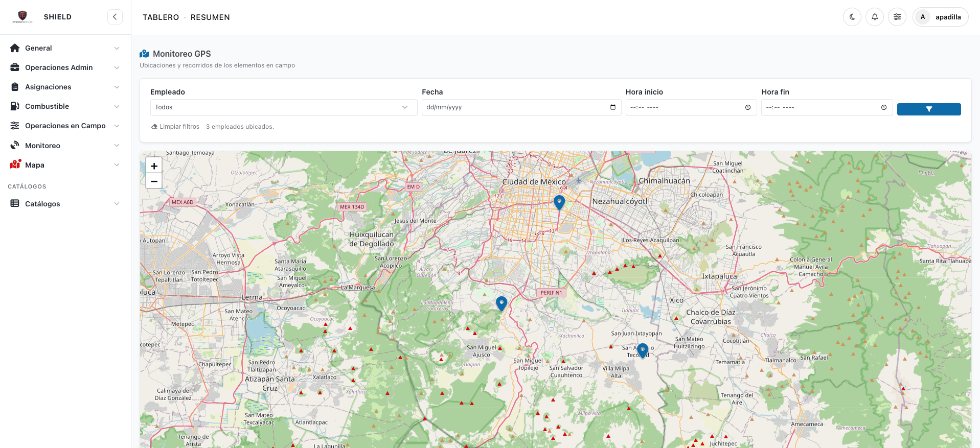The height and width of the screenshot is (448, 980).
Task: Toggle dark mode with the moon icon
Action: [x=852, y=17]
